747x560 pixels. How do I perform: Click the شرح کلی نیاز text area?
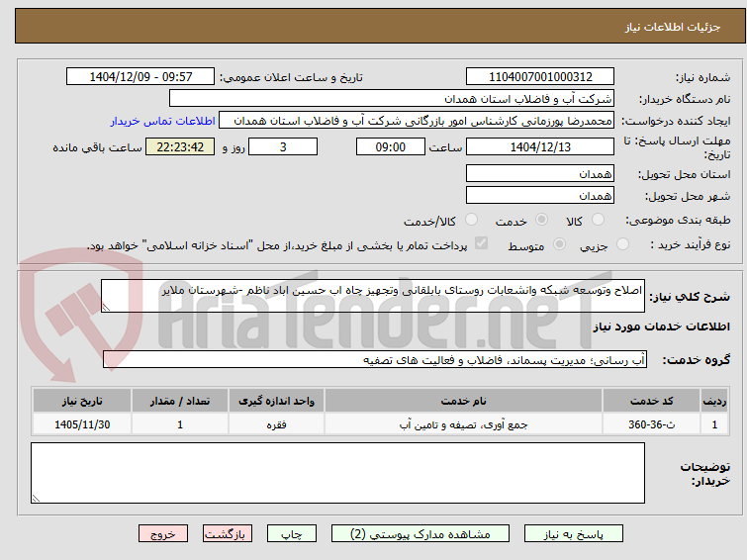[373, 296]
